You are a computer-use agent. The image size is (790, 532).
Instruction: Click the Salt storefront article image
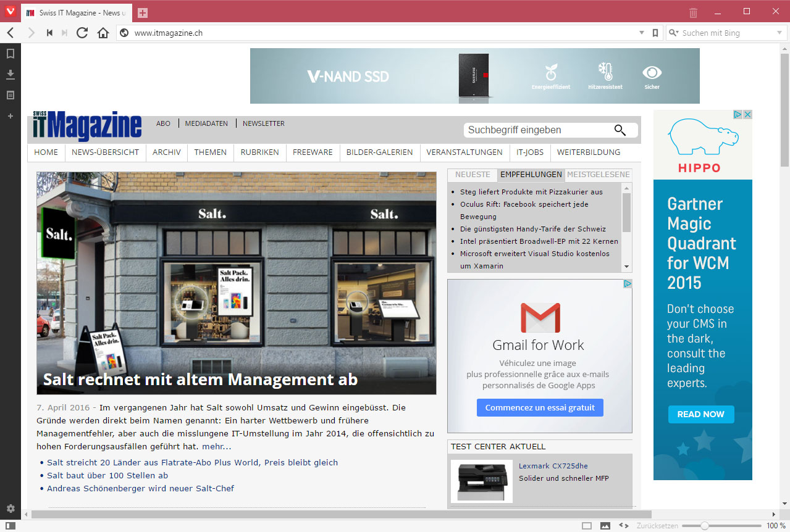point(237,283)
